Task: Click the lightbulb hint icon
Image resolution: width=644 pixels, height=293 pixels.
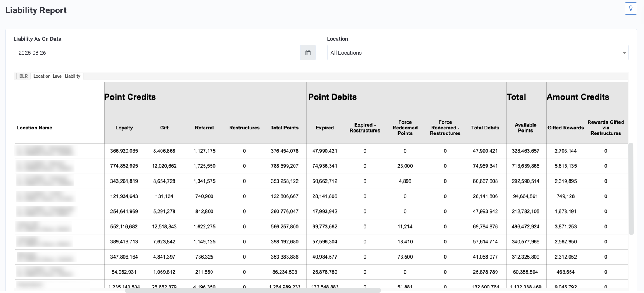Action: point(630,9)
